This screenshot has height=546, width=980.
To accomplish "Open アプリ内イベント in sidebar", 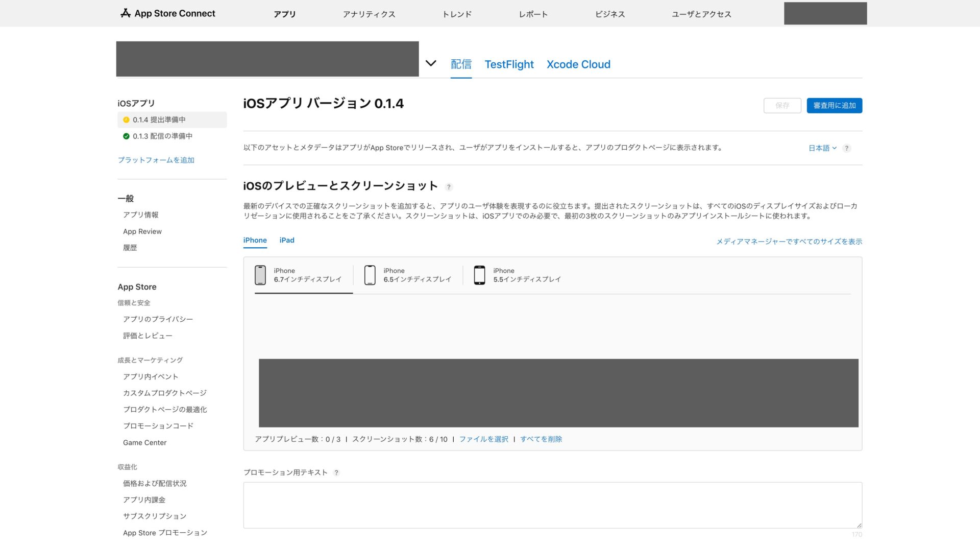I will 151,377.
